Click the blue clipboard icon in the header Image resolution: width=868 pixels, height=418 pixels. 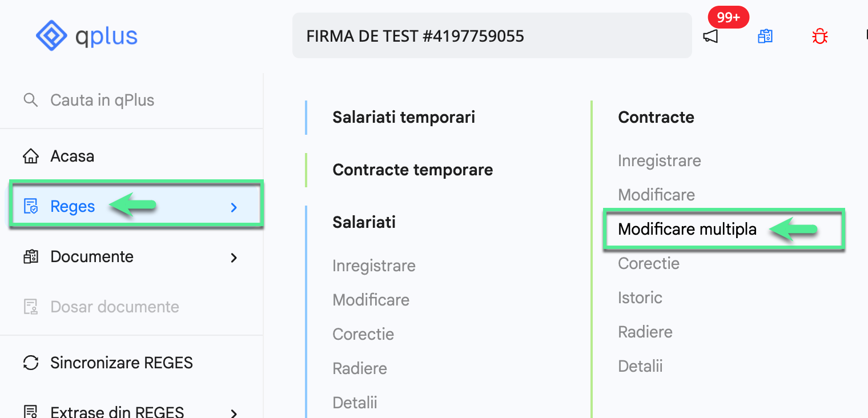(x=765, y=35)
